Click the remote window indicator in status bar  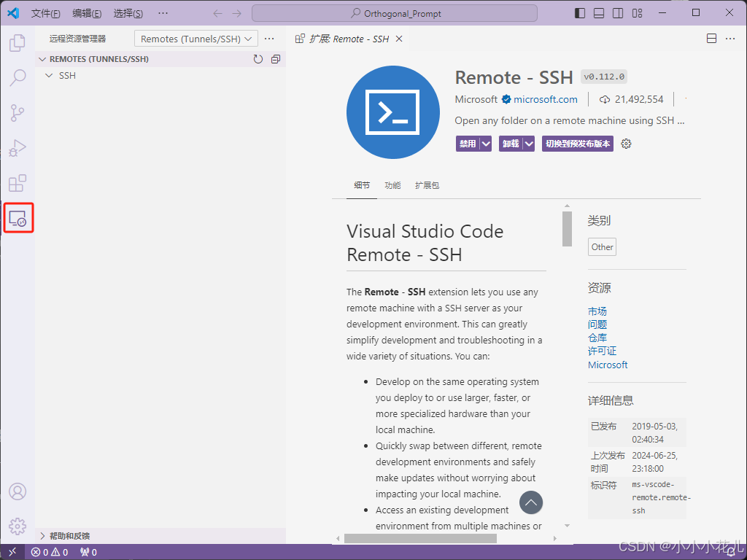pos(12,552)
